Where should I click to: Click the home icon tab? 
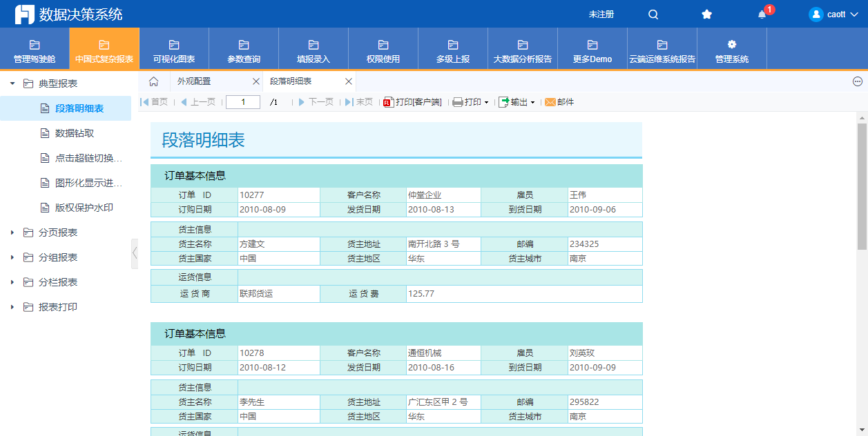(x=154, y=81)
